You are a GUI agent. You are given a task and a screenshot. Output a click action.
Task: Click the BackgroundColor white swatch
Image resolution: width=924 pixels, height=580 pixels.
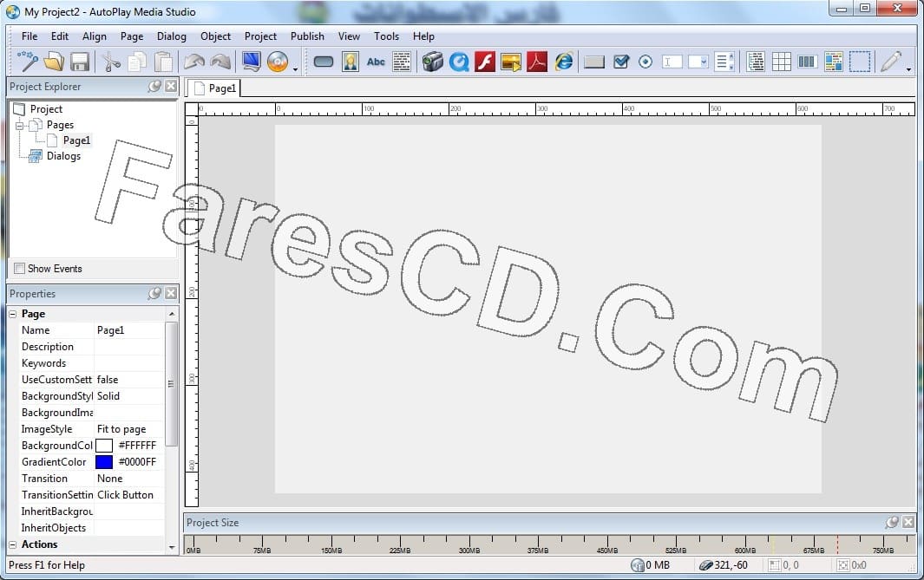point(104,446)
